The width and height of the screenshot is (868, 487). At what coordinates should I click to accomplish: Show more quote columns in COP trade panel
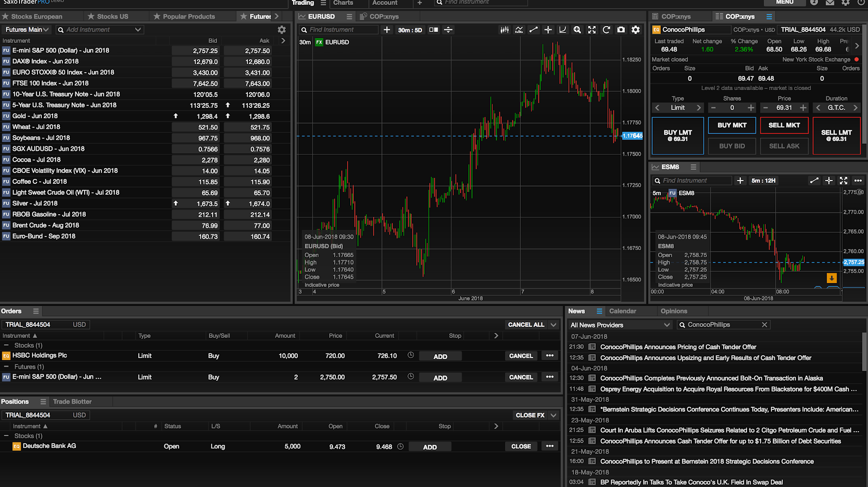pyautogui.click(x=857, y=46)
